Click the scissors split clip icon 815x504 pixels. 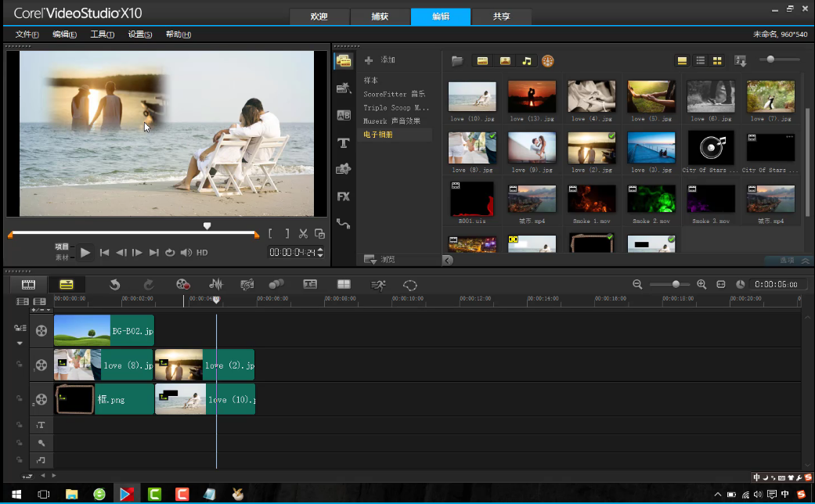(x=304, y=233)
